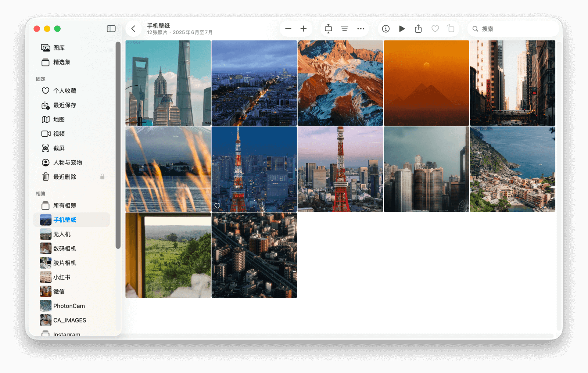
Task: Open the share menu
Action: [418, 29]
